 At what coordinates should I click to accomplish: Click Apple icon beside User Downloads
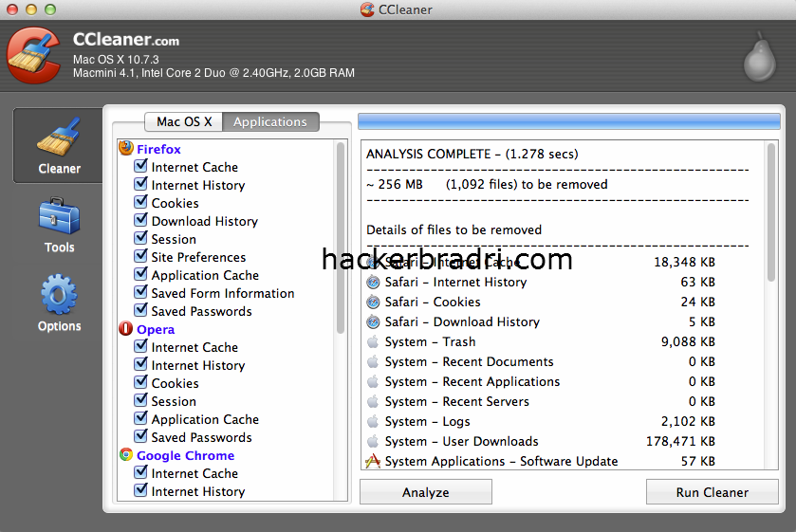(x=373, y=441)
